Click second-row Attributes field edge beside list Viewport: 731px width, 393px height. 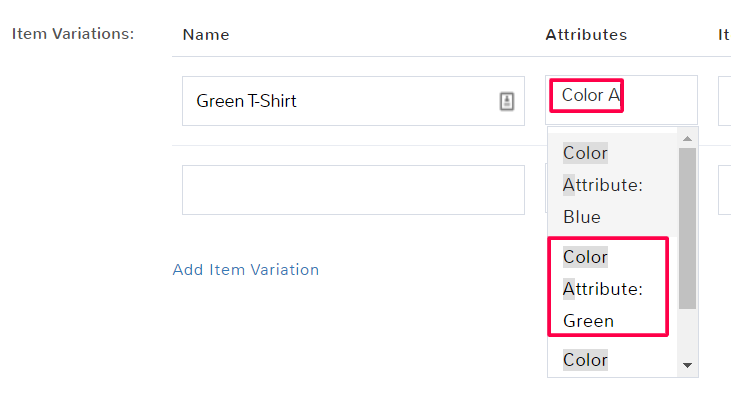pos(546,190)
